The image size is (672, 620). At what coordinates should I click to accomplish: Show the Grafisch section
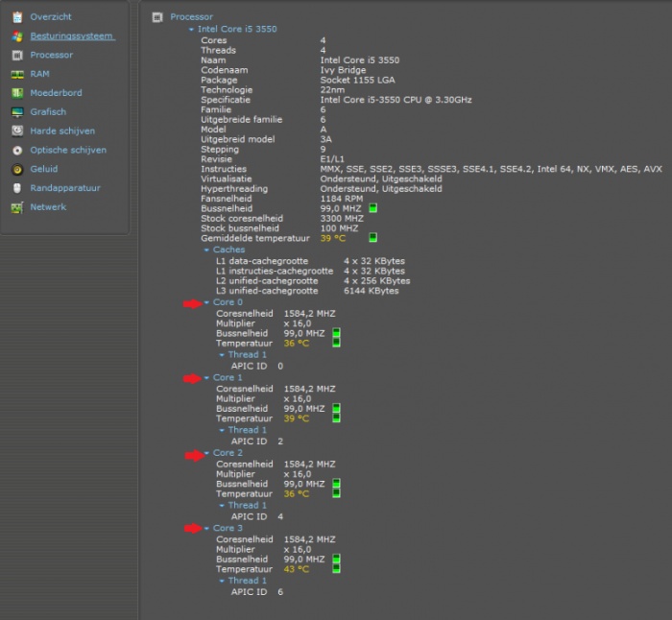[x=48, y=112]
